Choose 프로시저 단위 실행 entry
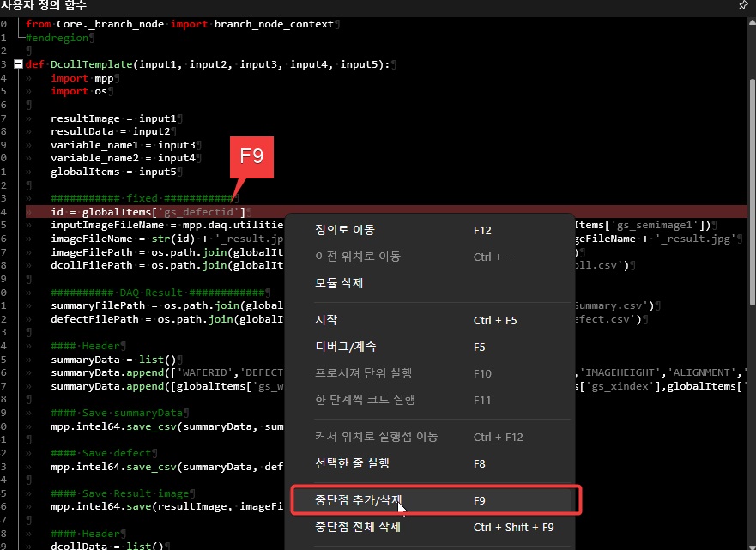Image resolution: width=756 pixels, height=550 pixels. click(363, 373)
